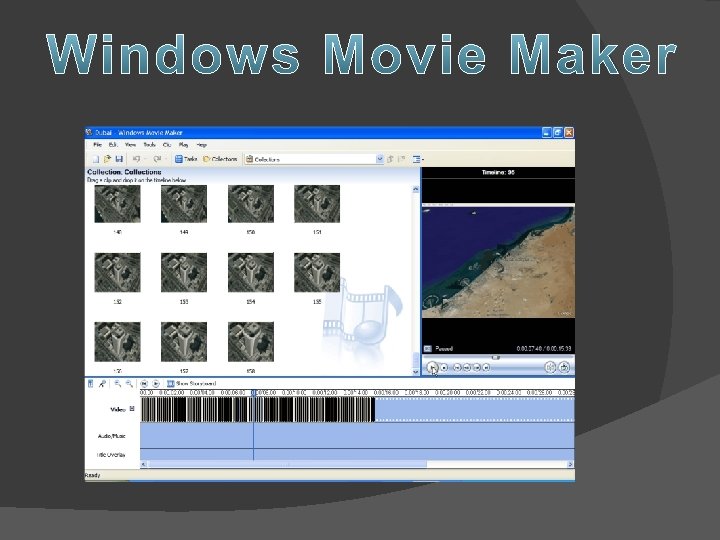Click the timeline playhead marker
Screen dimensions: 720x540
point(253,393)
